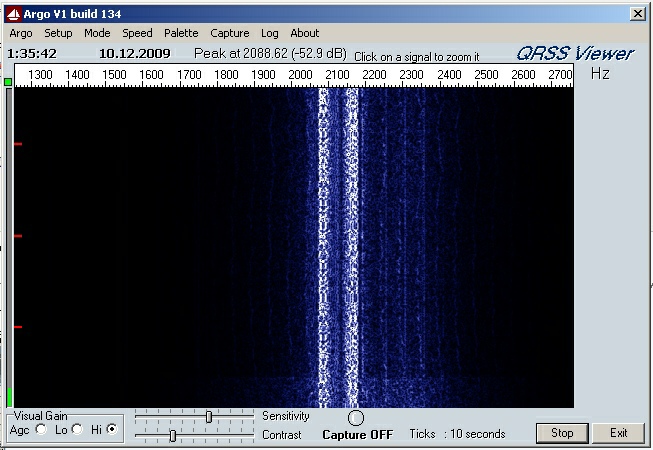653x450 pixels.
Task: Click the green level meter indicator at top
Action: click(8, 82)
